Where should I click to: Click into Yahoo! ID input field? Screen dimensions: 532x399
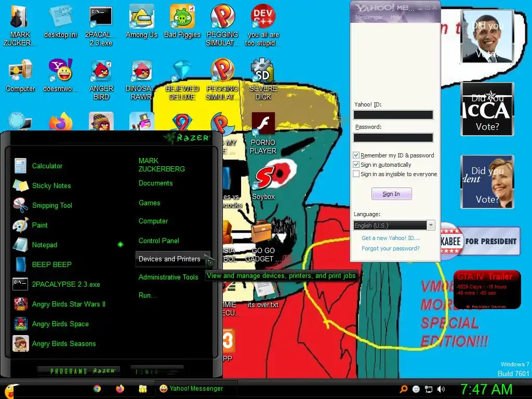(x=393, y=115)
